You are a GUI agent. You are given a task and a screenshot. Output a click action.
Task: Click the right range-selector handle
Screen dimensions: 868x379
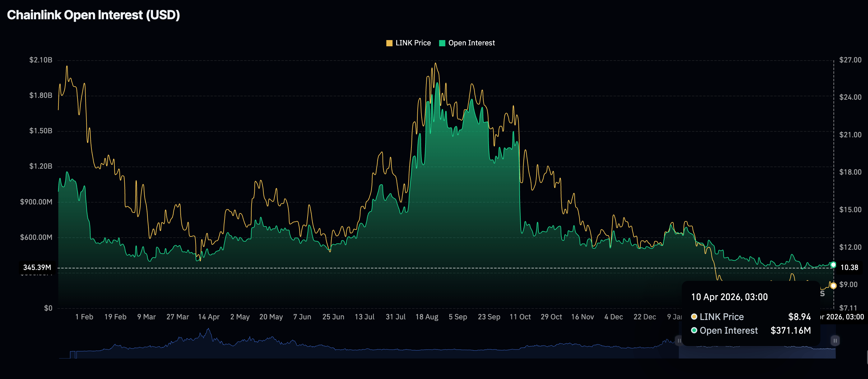tap(835, 340)
